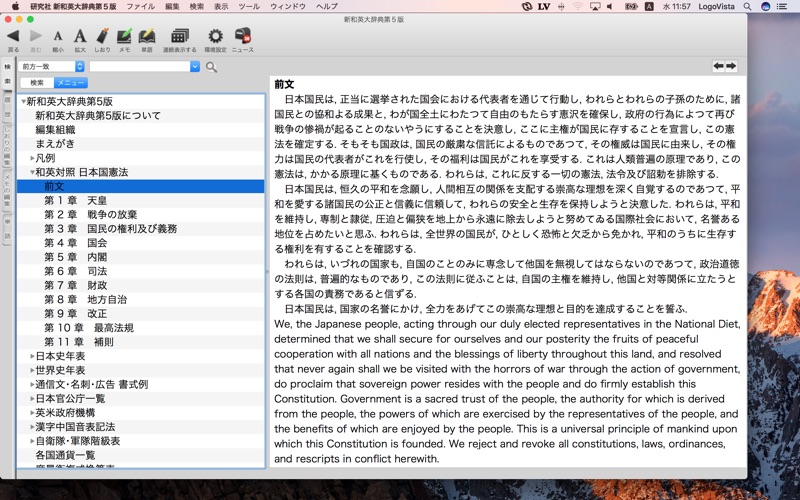Expand the 凡例 tree node

(32, 158)
